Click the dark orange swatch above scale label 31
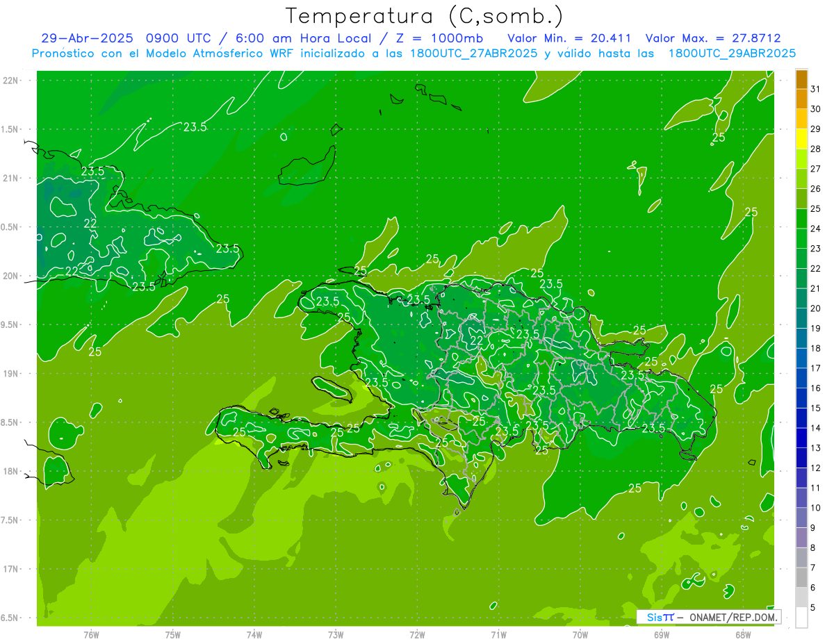This screenshot has height=644, width=834. pos(801,79)
